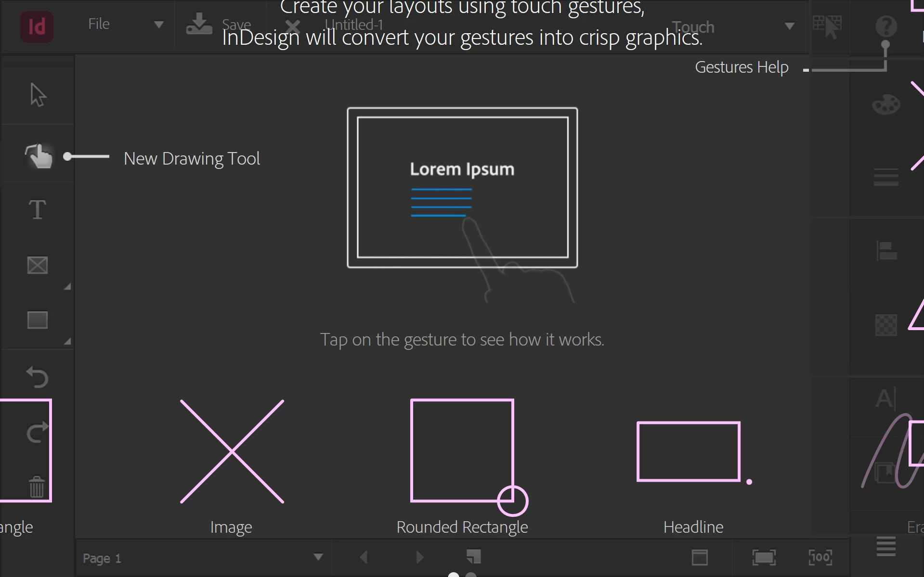Go to previous page arrow

coord(364,557)
